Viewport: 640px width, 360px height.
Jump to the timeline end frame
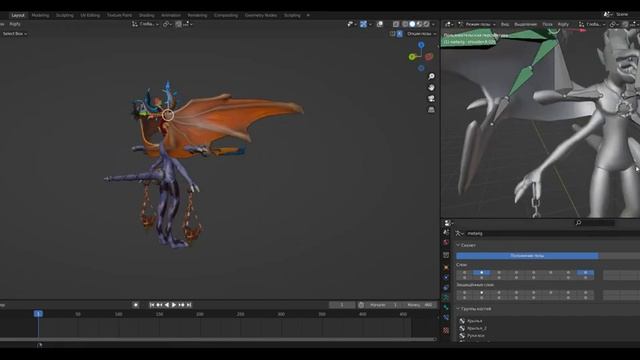click(189, 305)
